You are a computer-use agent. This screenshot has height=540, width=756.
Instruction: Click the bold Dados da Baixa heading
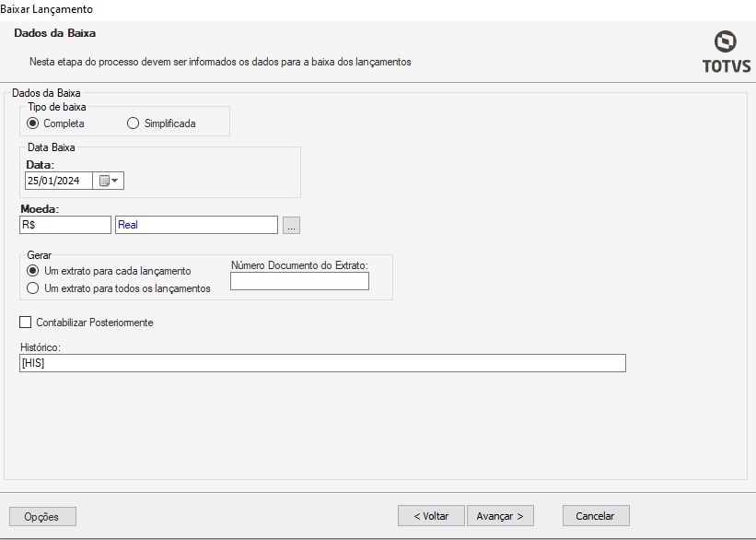click(55, 33)
